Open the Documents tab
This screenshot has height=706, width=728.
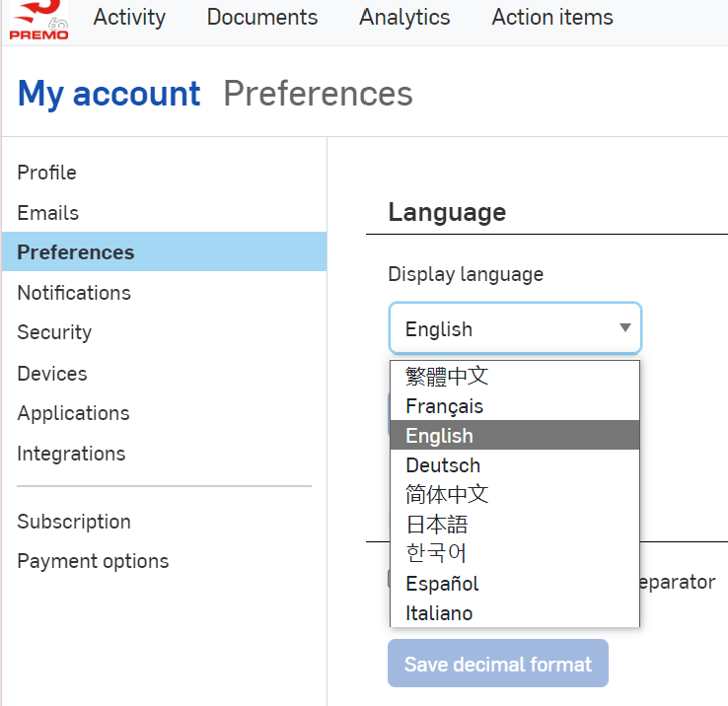[x=262, y=18]
